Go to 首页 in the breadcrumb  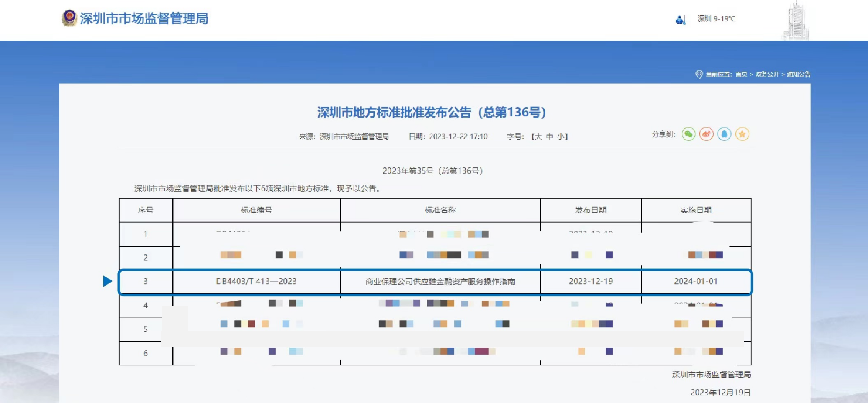pyautogui.click(x=741, y=74)
